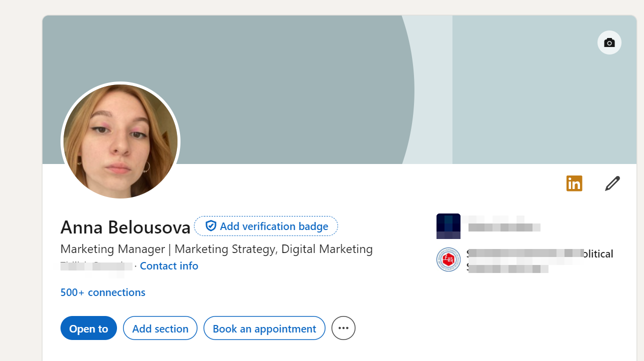View the 500+ connections link
Screen dimensions: 644x361
pyautogui.click(x=102, y=292)
